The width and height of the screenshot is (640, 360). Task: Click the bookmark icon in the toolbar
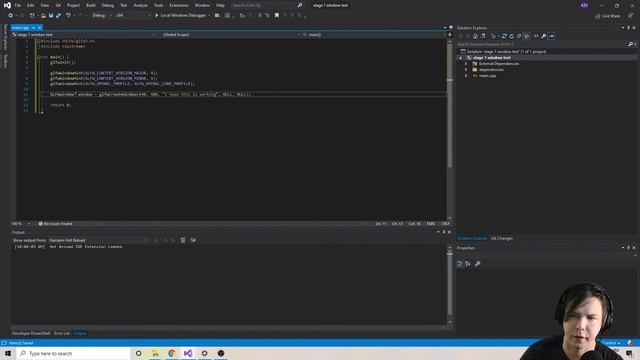point(277,16)
